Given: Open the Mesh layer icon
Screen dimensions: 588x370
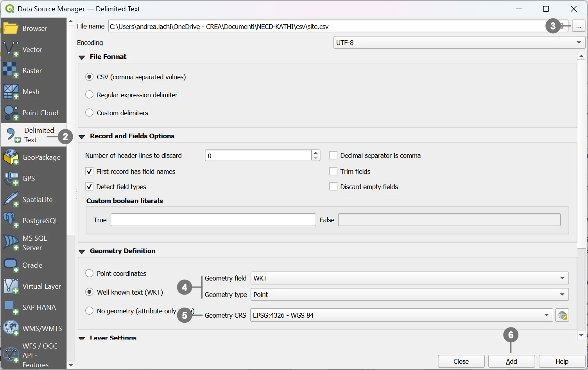Looking at the screenshot, I should point(11,92).
